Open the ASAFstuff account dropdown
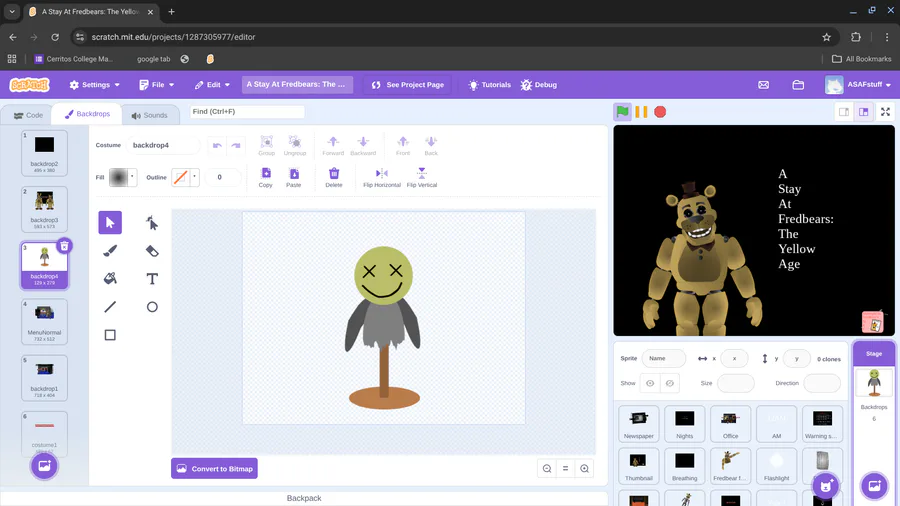Screen dimensions: 900x506 859,85
